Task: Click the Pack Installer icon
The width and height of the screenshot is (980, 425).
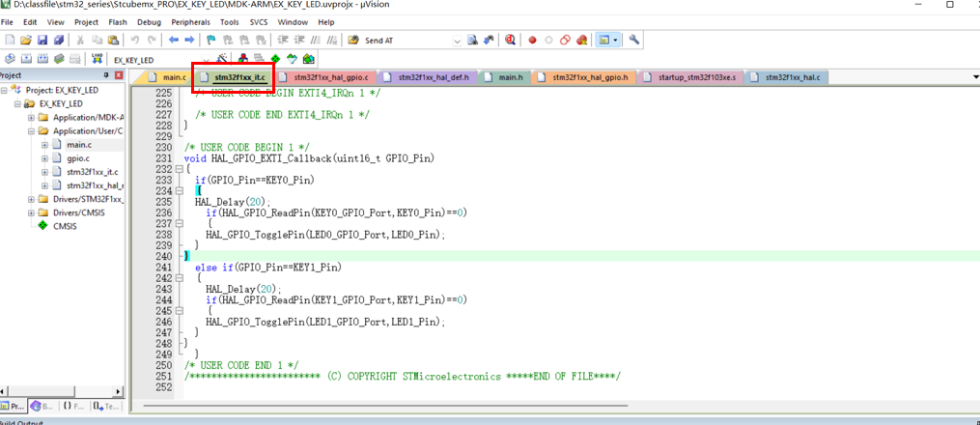Action: pos(308,59)
